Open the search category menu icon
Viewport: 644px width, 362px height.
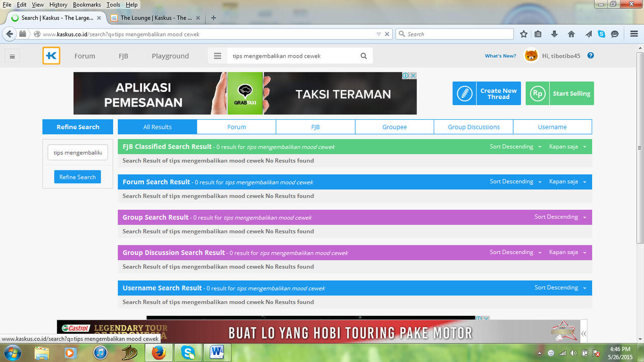[x=217, y=56]
